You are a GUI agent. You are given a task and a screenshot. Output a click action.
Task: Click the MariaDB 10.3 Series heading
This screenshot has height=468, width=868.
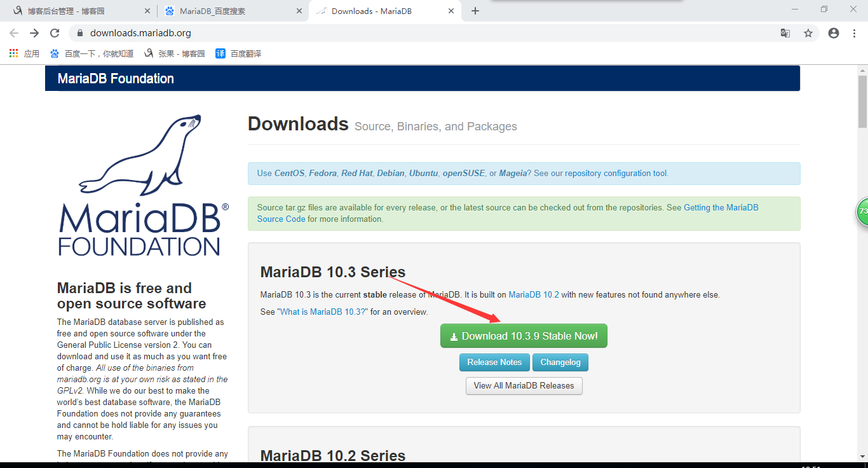333,272
